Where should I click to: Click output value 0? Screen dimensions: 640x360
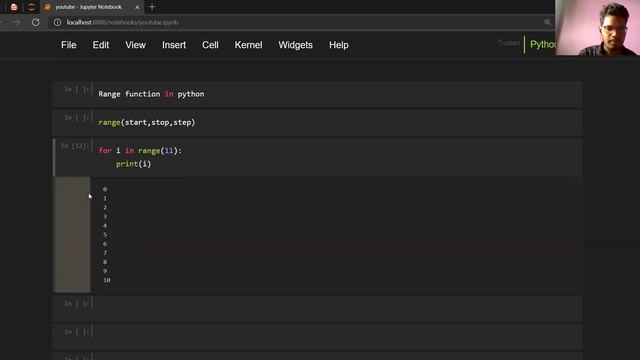[x=105, y=189]
